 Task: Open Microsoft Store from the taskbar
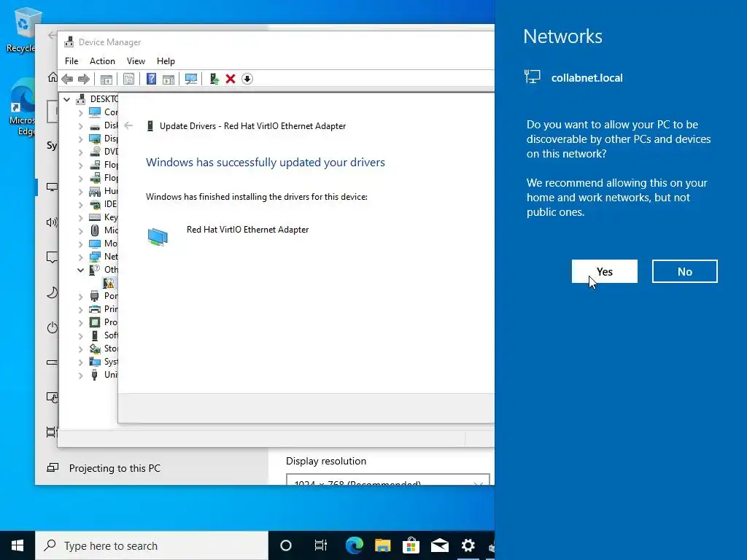[x=411, y=545]
